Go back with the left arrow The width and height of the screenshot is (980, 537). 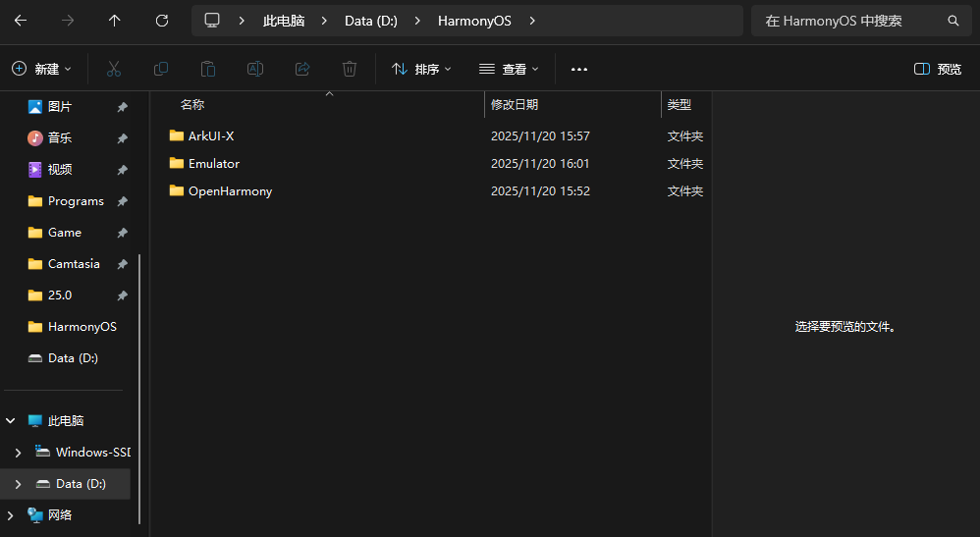point(21,21)
